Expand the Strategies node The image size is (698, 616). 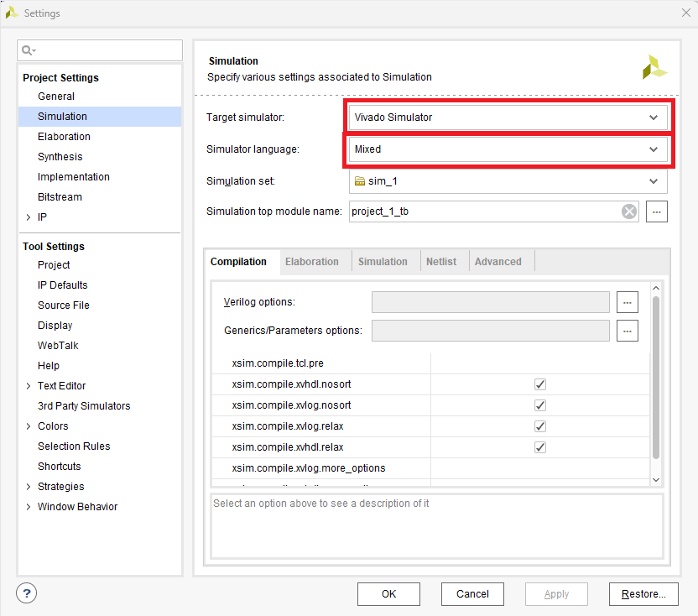29,487
